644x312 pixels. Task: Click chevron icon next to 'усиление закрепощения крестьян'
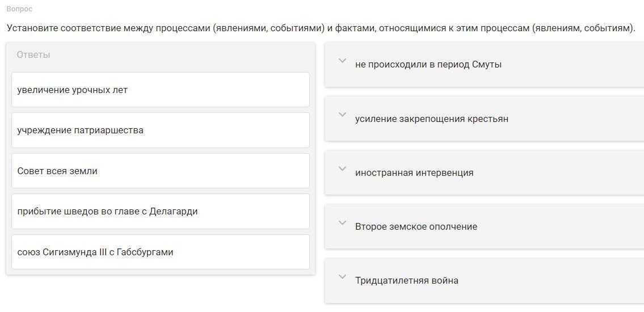coord(342,115)
